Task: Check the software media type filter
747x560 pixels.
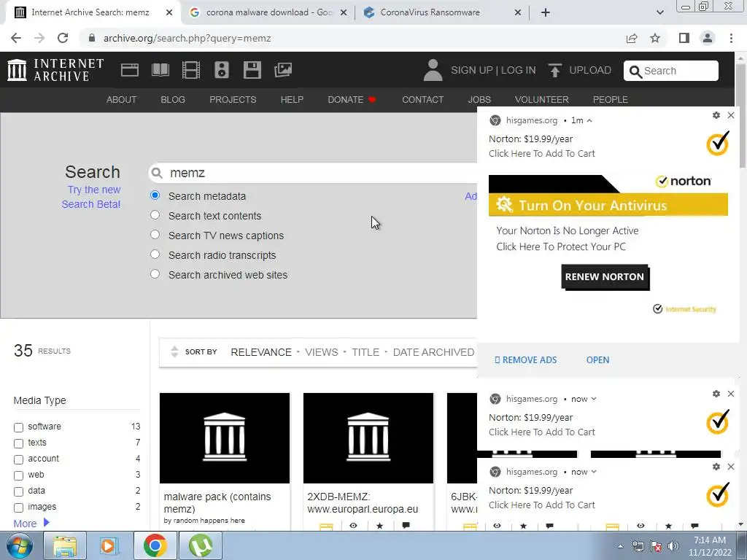Action: coord(18,427)
